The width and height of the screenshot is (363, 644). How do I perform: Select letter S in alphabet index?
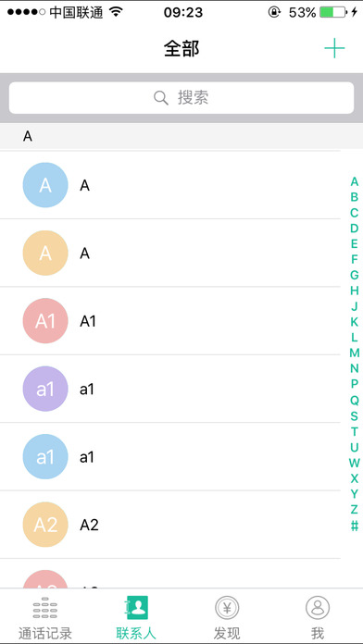coord(354,415)
